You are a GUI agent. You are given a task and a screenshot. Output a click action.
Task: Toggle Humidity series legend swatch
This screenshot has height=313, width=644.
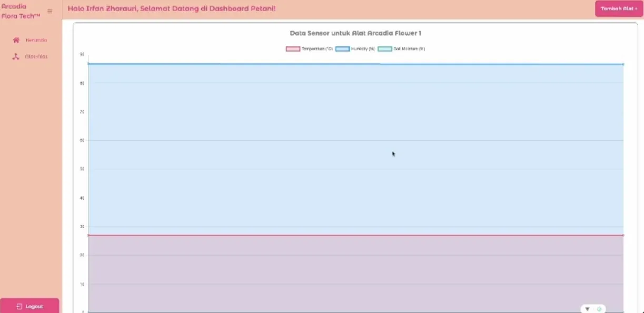pos(342,48)
